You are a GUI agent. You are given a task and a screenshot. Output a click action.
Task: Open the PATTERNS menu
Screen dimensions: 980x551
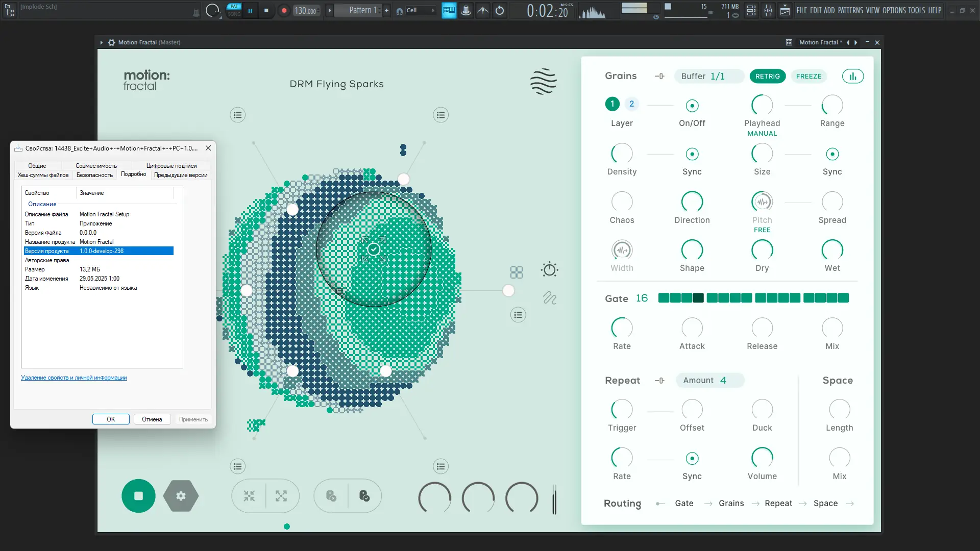(850, 10)
